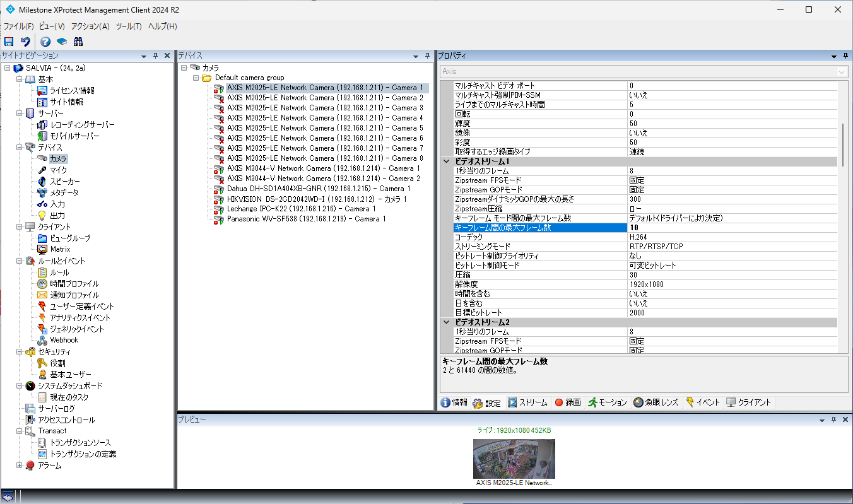Collapse the Default camera group folder
This screenshot has height=504, width=853.
pos(196,78)
